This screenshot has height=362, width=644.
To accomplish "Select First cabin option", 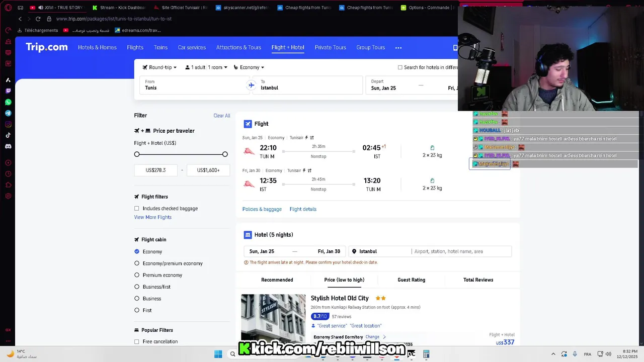I will coord(137,310).
